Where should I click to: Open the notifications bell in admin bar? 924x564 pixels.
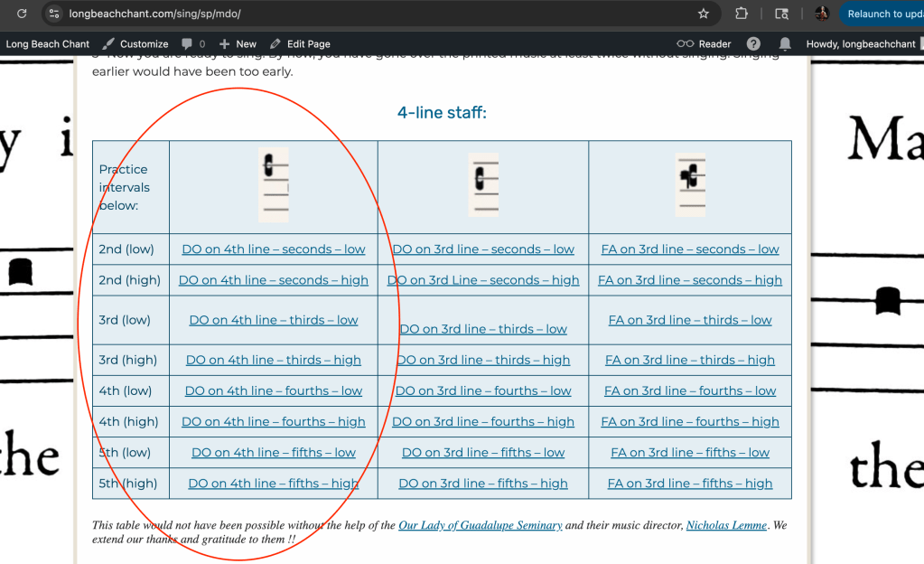tap(785, 43)
